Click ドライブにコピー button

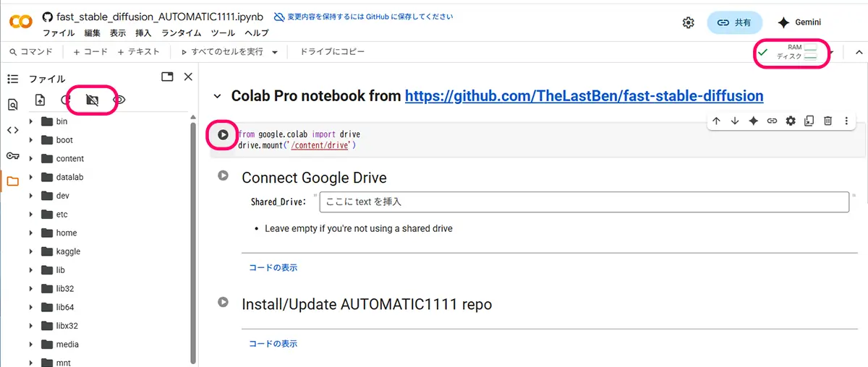(x=332, y=52)
